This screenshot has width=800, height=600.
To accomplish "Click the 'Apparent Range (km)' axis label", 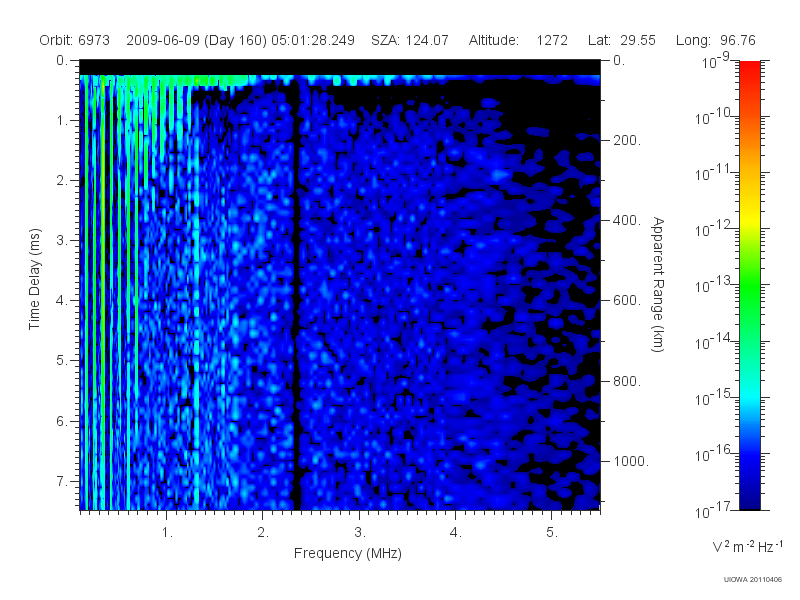I will pyautogui.click(x=658, y=284).
